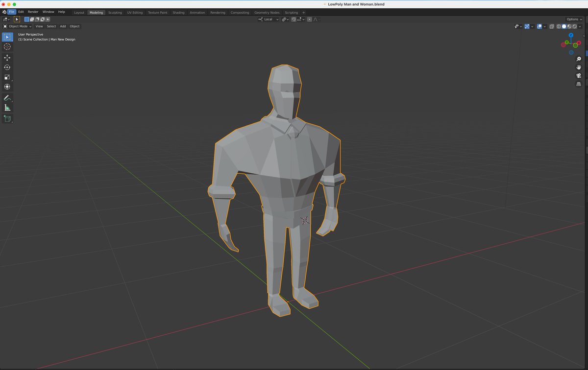Select the Add Cube tool
This screenshot has height=370, width=588.
pyautogui.click(x=7, y=118)
